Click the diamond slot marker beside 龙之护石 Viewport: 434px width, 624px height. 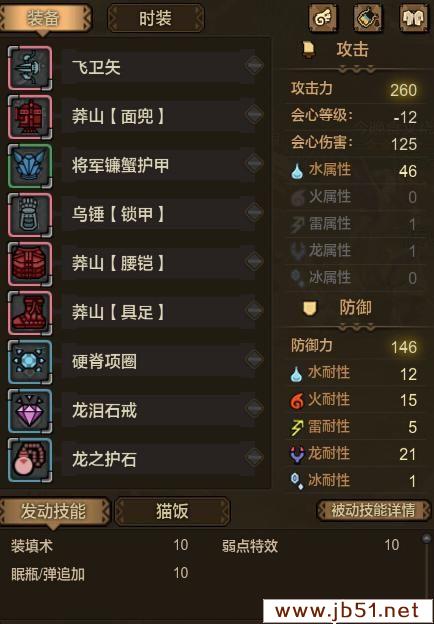pos(254,456)
